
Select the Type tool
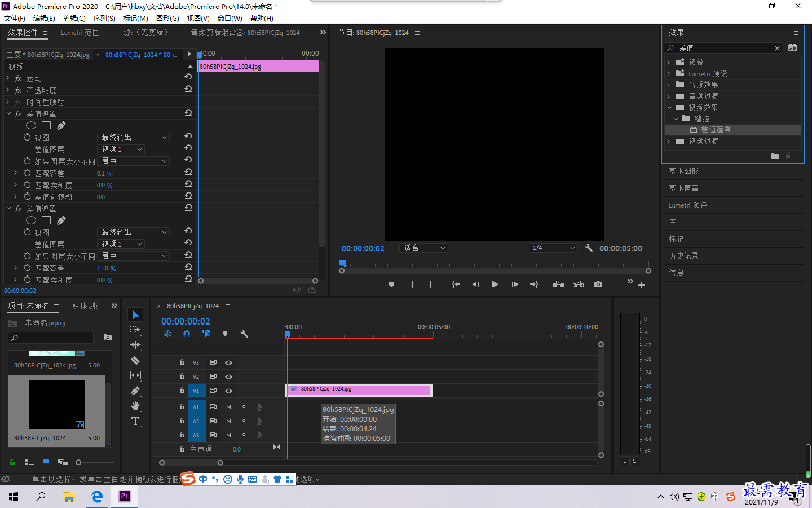click(135, 421)
